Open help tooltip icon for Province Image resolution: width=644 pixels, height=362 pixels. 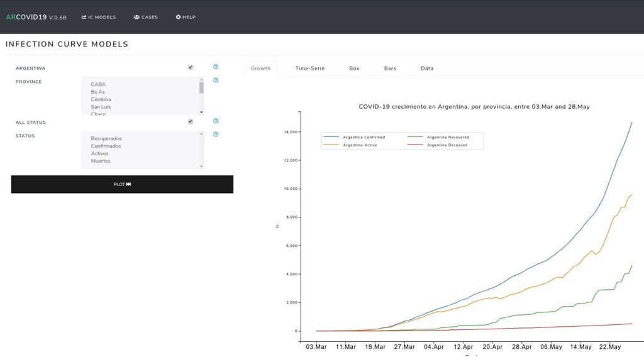[216, 80]
